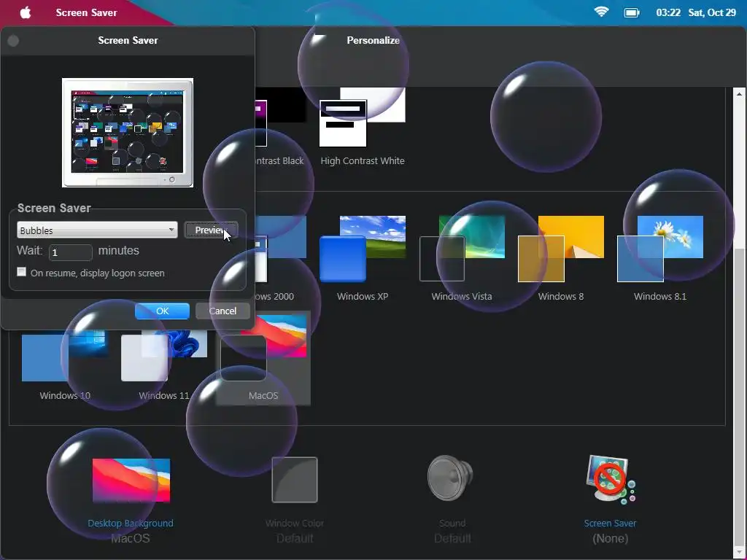Apply the Windows 10 theme
Viewport: 747px width, 560px height.
[x=65, y=366]
